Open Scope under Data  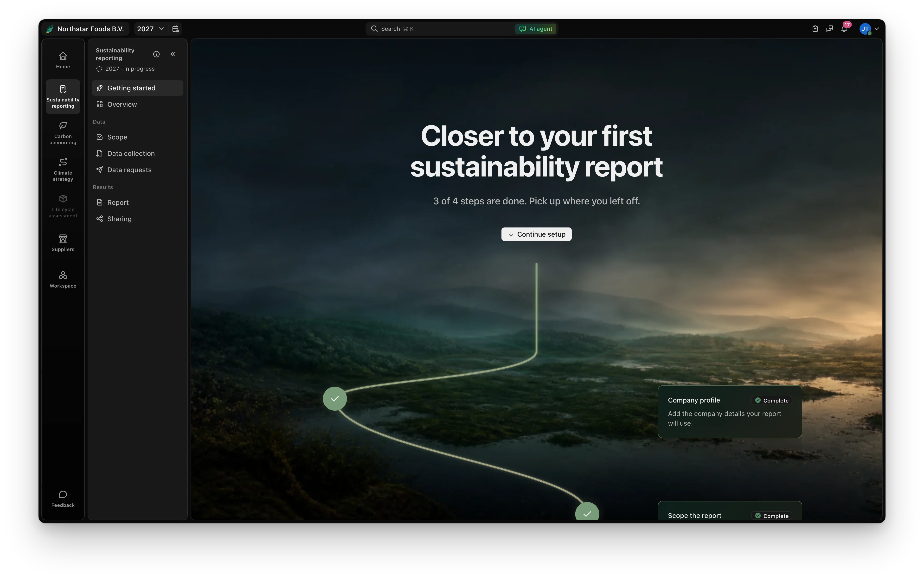point(137,137)
